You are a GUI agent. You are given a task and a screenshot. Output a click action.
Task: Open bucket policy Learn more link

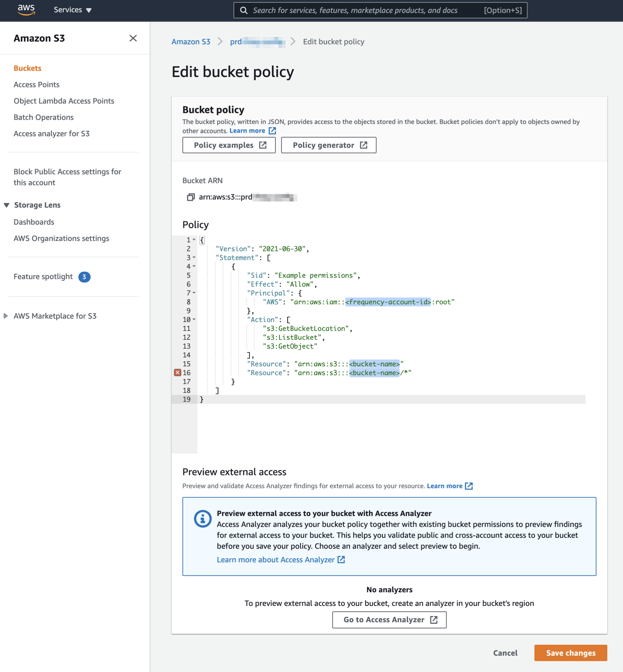tap(247, 131)
